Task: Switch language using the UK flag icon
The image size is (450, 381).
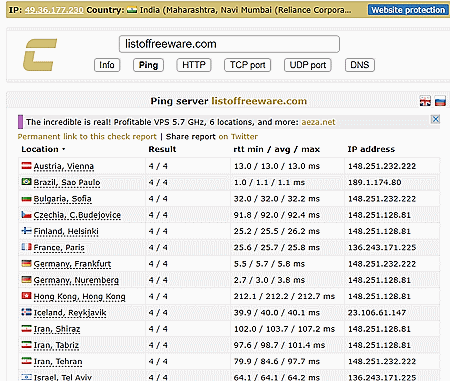Action: [x=425, y=101]
